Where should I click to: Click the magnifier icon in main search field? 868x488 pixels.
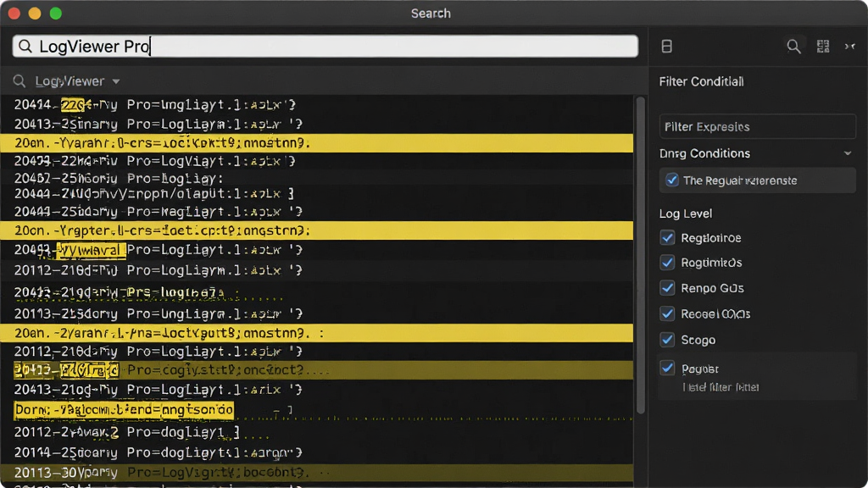point(25,47)
